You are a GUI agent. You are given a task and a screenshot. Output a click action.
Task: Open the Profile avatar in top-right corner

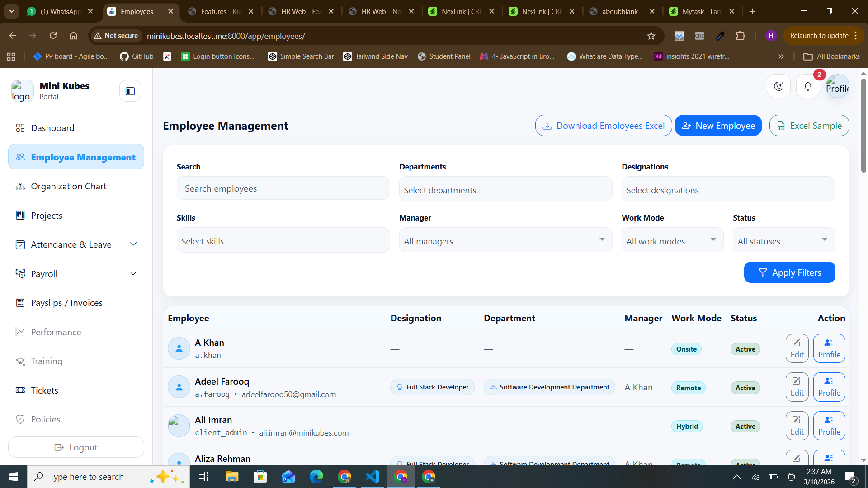837,86
